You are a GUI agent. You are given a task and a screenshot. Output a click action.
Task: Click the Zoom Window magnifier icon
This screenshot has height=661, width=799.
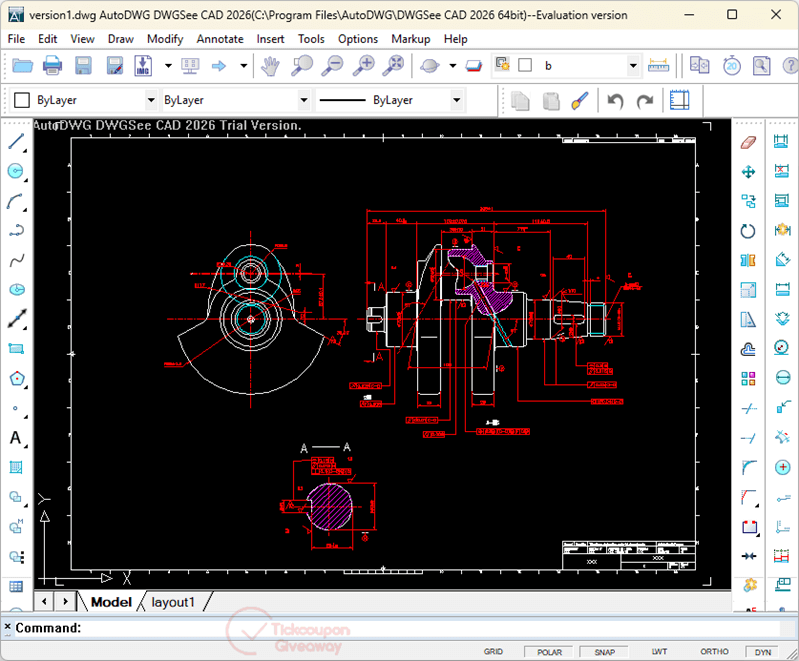click(302, 66)
